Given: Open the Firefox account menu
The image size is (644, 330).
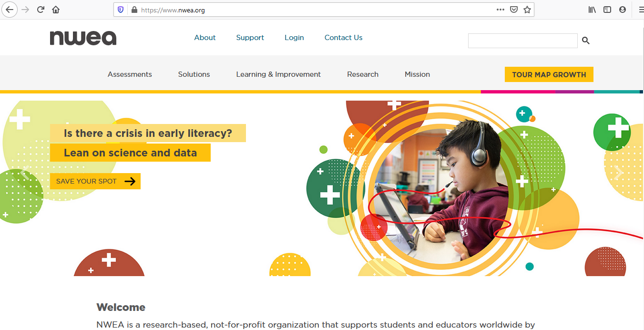Looking at the screenshot, I should [623, 9].
